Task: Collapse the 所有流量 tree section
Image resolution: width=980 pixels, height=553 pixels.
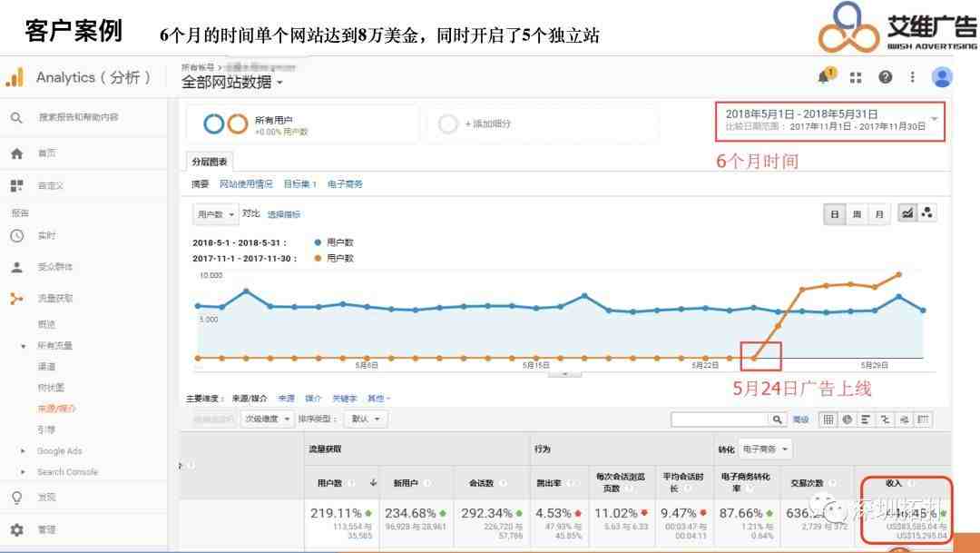Action: [23, 346]
